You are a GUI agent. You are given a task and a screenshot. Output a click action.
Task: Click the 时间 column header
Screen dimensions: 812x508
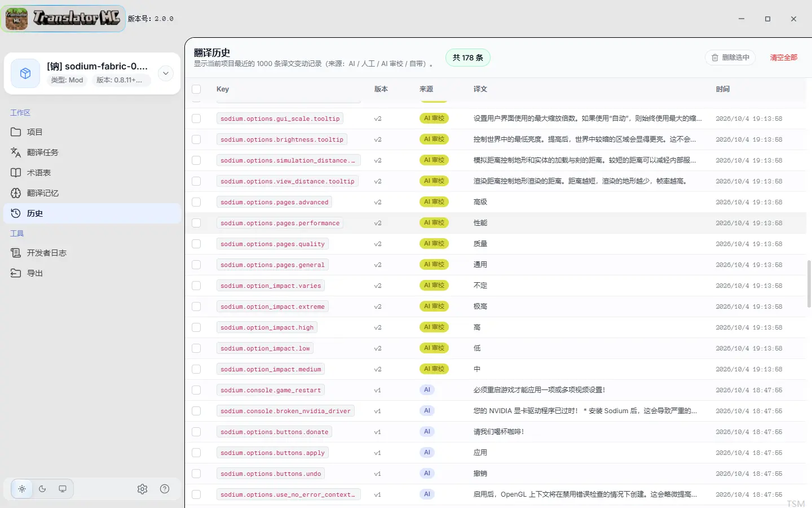[x=723, y=89]
